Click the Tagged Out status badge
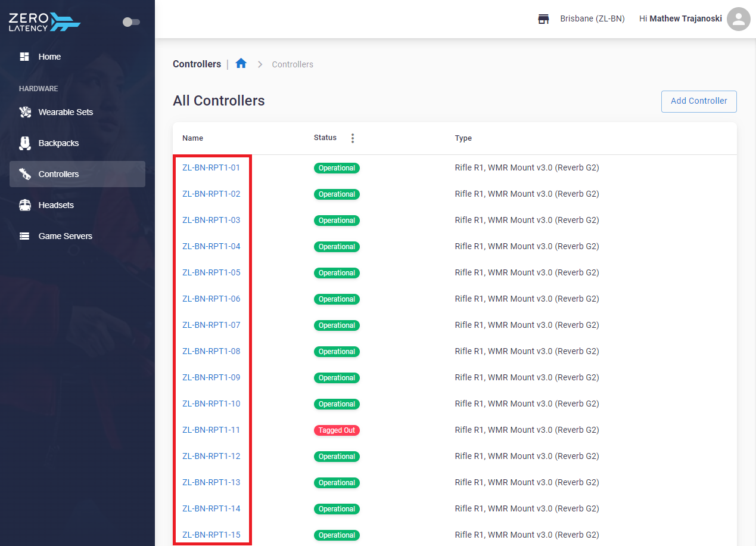756x546 pixels. (x=337, y=430)
